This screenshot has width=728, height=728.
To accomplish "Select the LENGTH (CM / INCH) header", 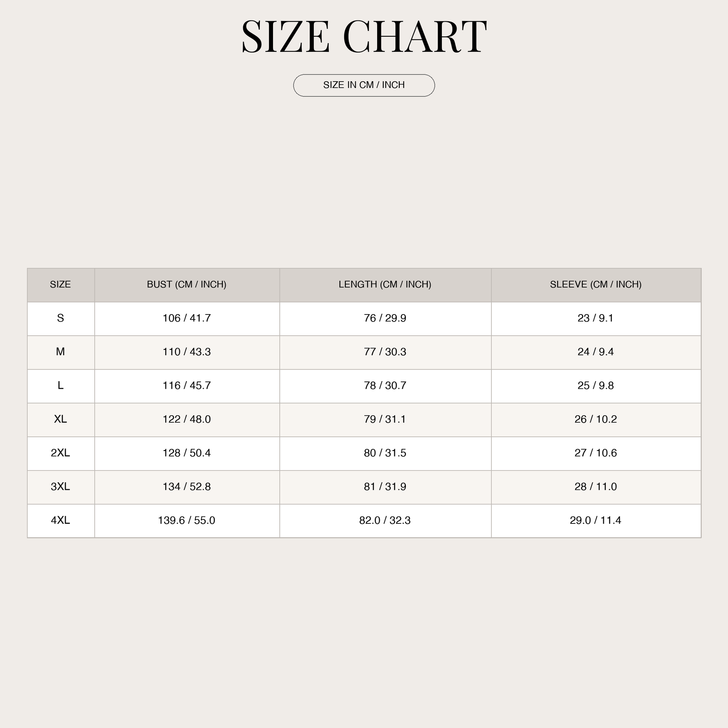I will [x=385, y=285].
